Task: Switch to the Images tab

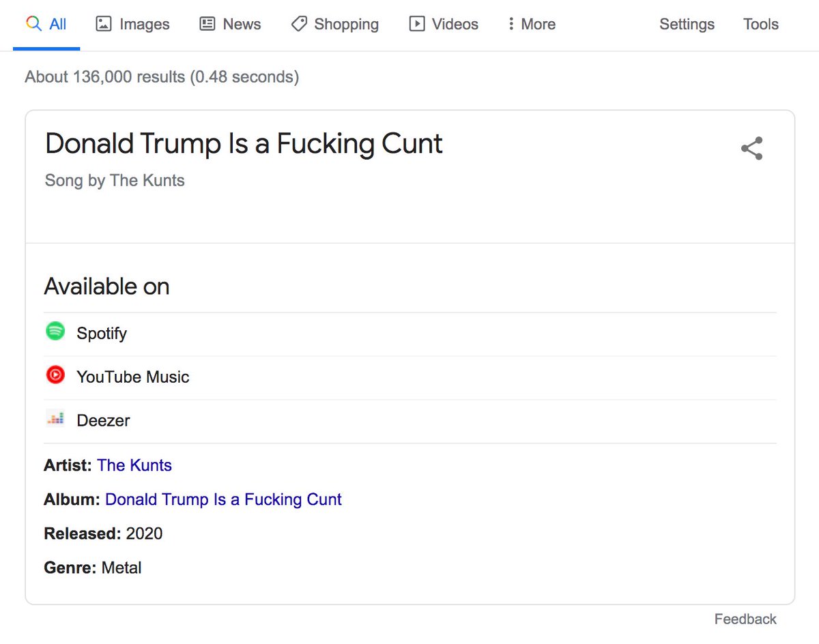Action: click(x=132, y=25)
